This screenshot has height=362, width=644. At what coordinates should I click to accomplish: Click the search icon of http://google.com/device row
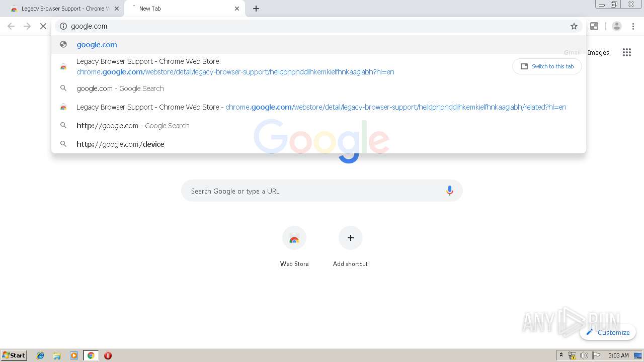point(63,144)
